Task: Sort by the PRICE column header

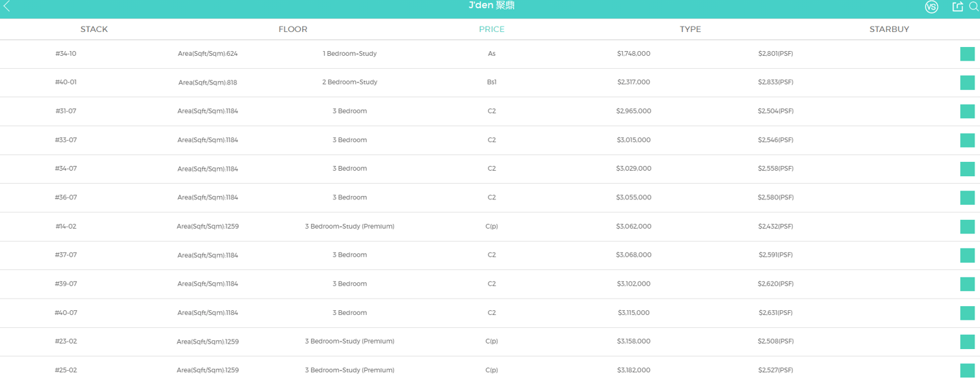Action: 491,29
